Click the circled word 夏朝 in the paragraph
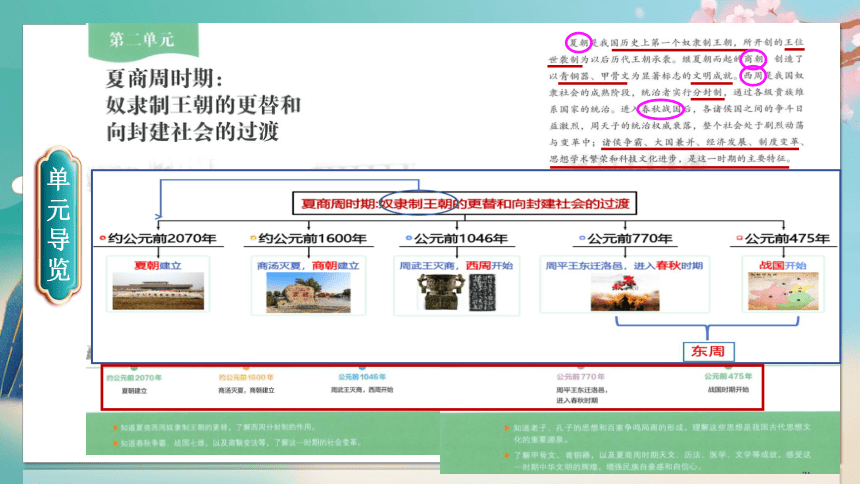860x484 pixels. coord(579,42)
